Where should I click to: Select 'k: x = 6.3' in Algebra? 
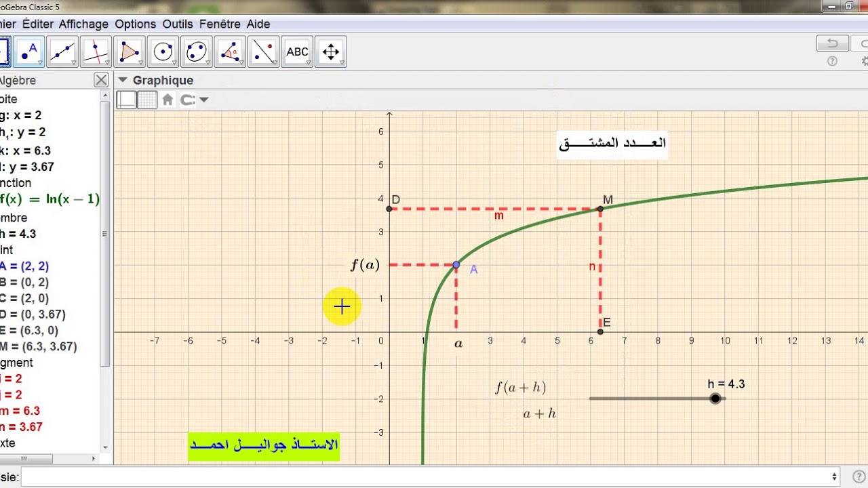[x=25, y=150]
